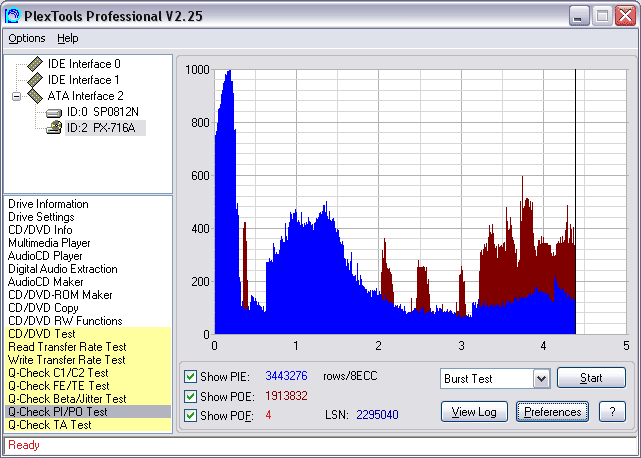The width and height of the screenshot is (641, 458).
Task: Close the PlexTools Professional window
Action: [625, 16]
